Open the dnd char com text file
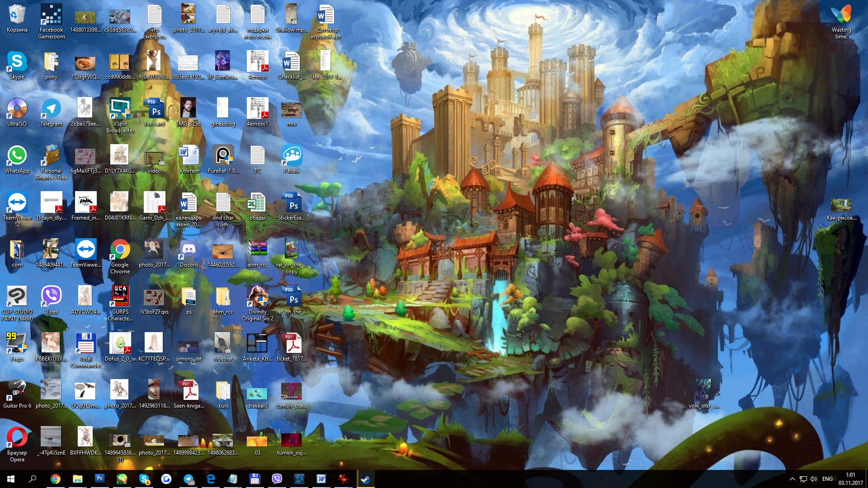Screen dimensions: 868x488 pos(223,210)
